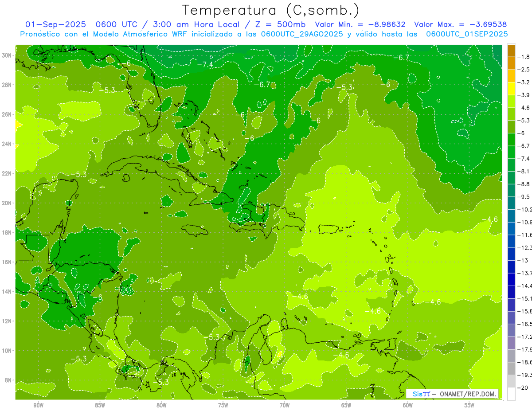Click the '65W' longitude axis label
The height and width of the screenshot is (411, 532).
(x=346, y=405)
